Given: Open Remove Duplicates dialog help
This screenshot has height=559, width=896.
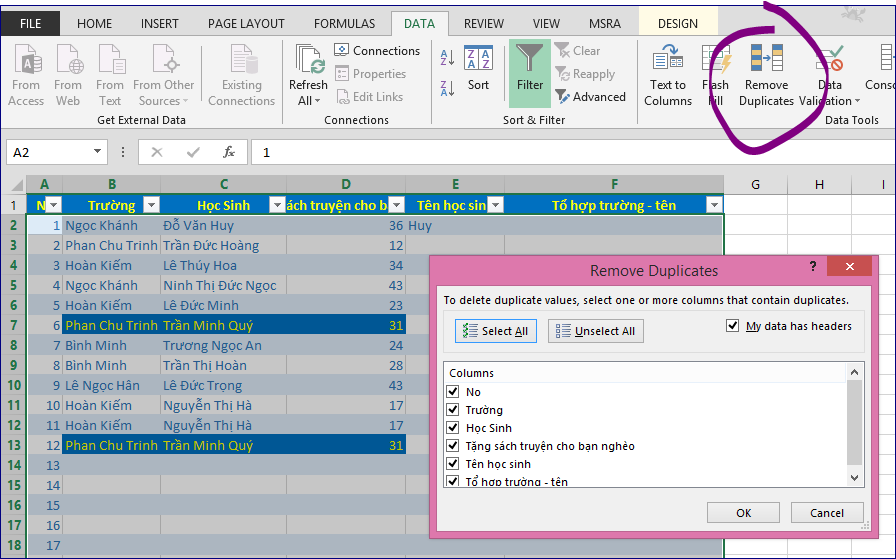Looking at the screenshot, I should (x=813, y=266).
